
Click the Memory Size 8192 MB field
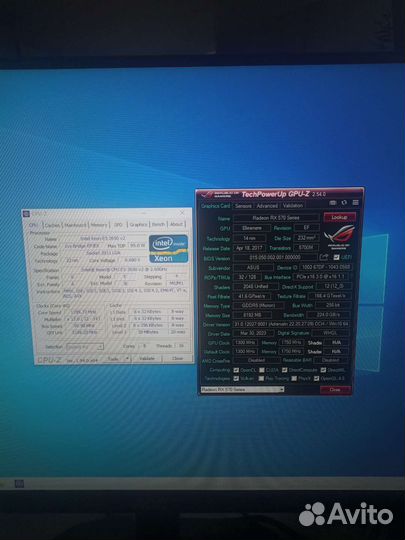click(x=252, y=315)
